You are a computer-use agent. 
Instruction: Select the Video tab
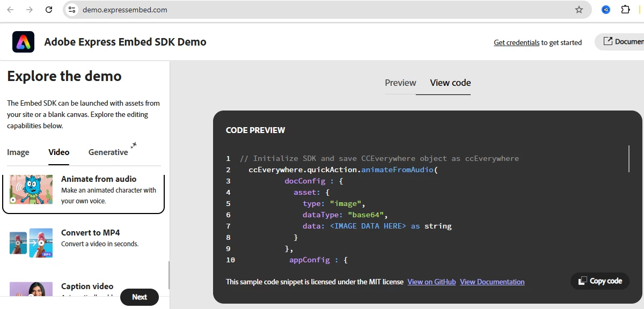(59, 152)
